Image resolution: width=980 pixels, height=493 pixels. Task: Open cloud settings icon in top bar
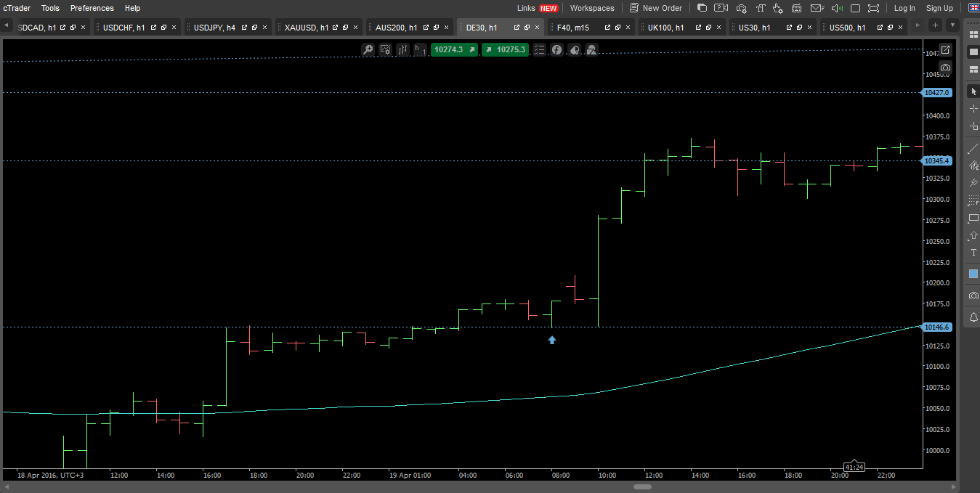[742, 8]
